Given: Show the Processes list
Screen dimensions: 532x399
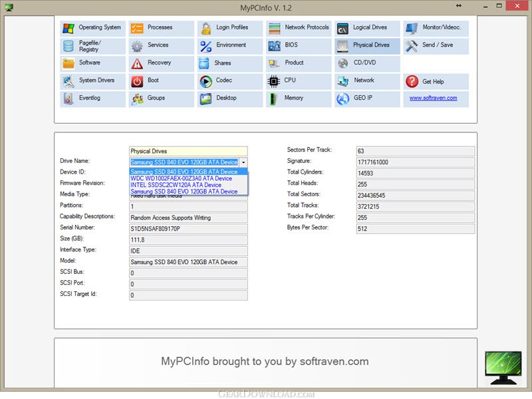Looking at the screenshot, I should (162, 29).
